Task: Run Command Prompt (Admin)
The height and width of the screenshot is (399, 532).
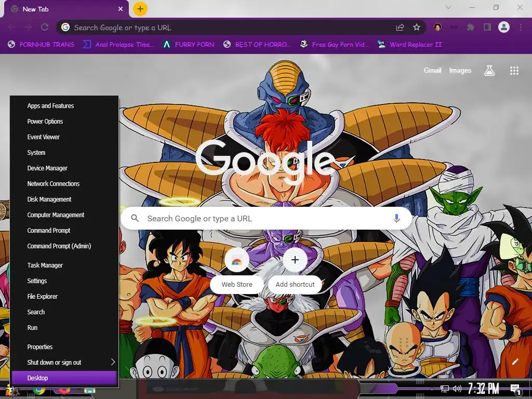Action: tap(64, 246)
